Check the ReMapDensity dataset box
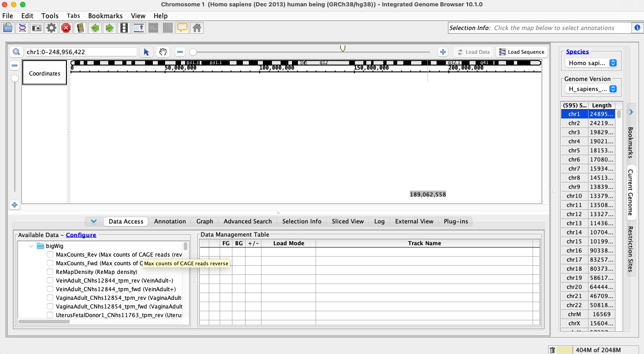 click(x=50, y=272)
